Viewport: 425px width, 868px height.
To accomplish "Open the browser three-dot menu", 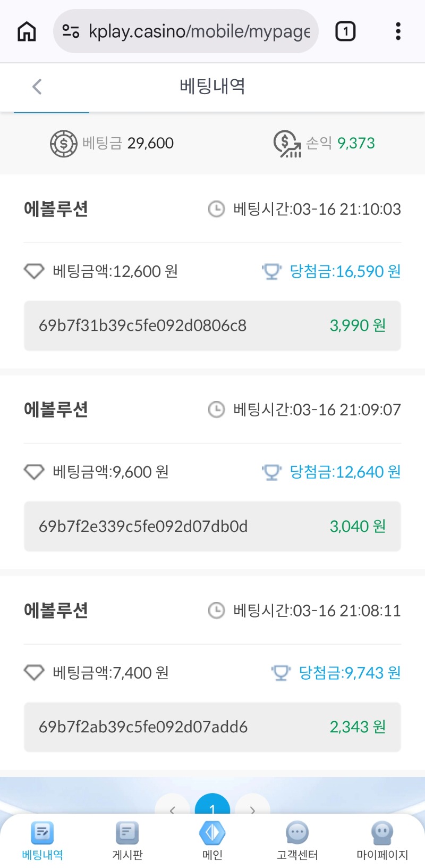I will 398,31.
